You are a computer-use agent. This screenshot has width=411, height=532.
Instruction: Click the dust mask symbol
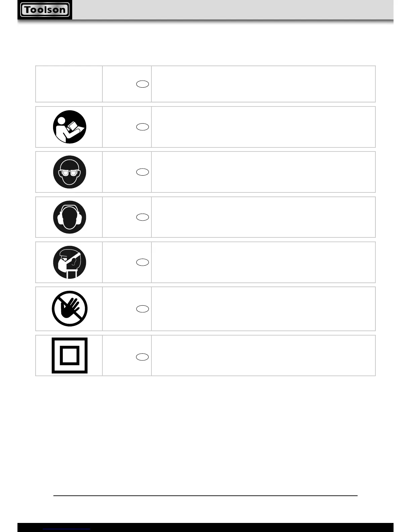coord(70,262)
